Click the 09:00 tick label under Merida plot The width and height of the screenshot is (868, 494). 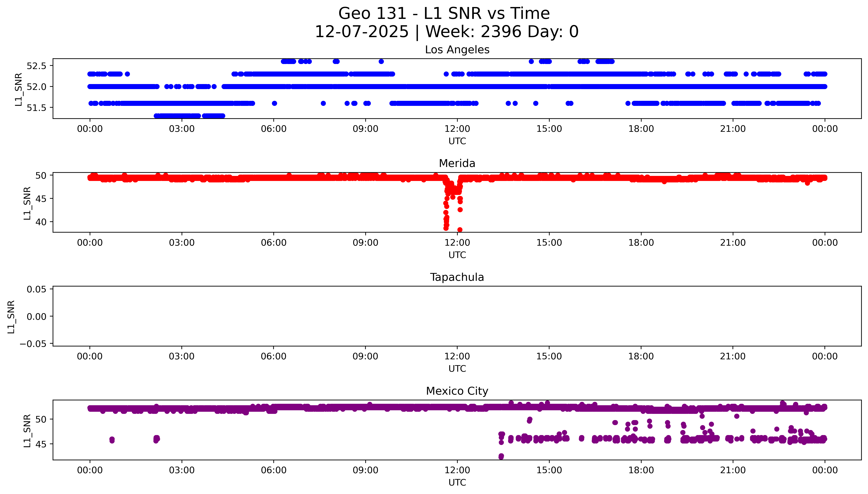pyautogui.click(x=365, y=243)
